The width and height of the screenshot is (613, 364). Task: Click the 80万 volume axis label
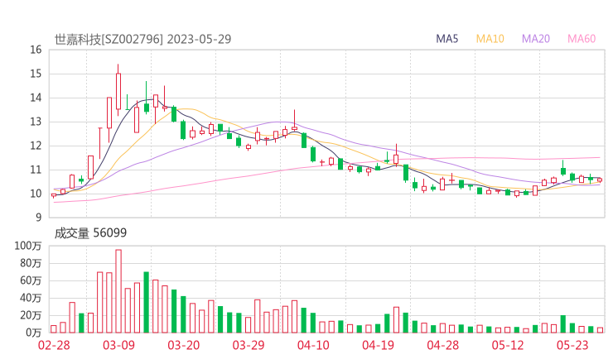[x=31, y=263]
